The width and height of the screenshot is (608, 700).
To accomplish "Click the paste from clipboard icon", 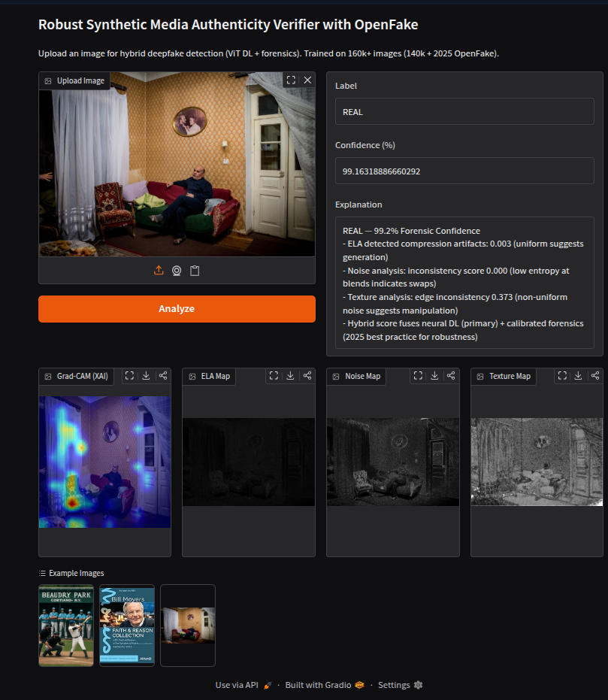I will click(x=195, y=270).
